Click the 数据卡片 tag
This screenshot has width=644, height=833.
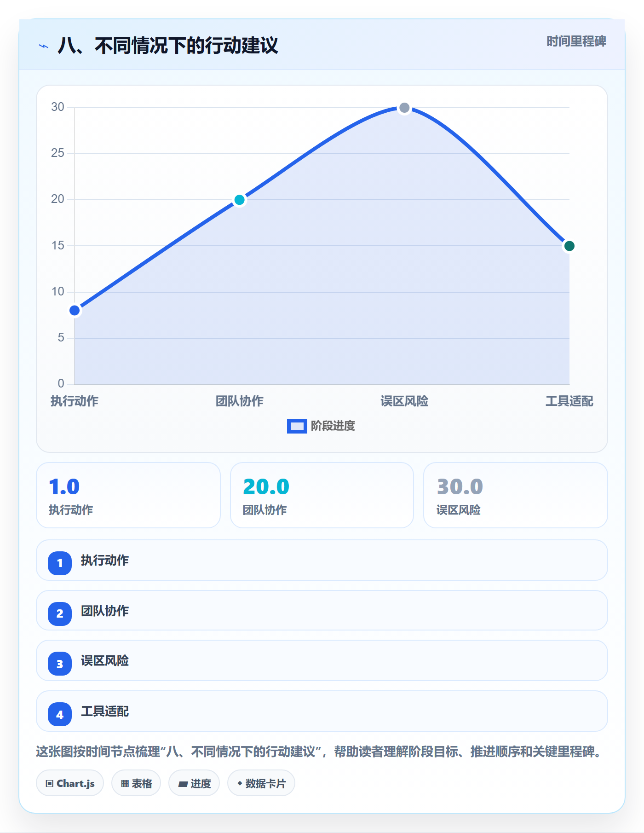[261, 783]
